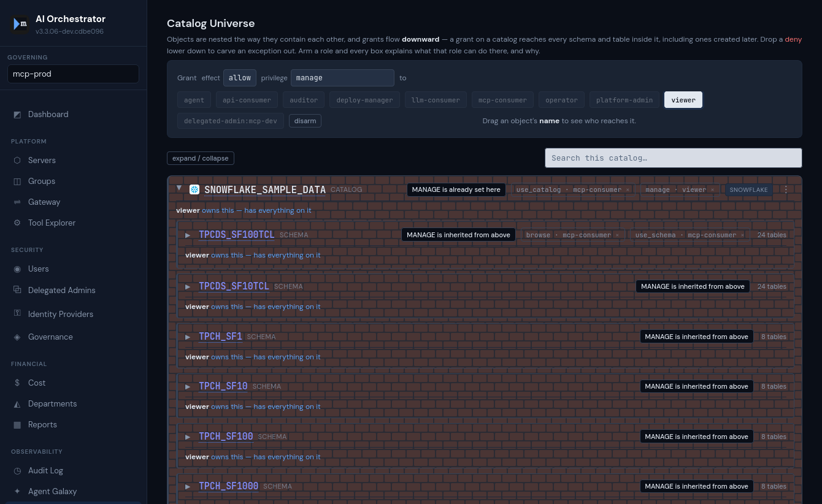Expand the TPCH_SF100 schema triangle
The image size is (822, 504).
[x=188, y=437]
